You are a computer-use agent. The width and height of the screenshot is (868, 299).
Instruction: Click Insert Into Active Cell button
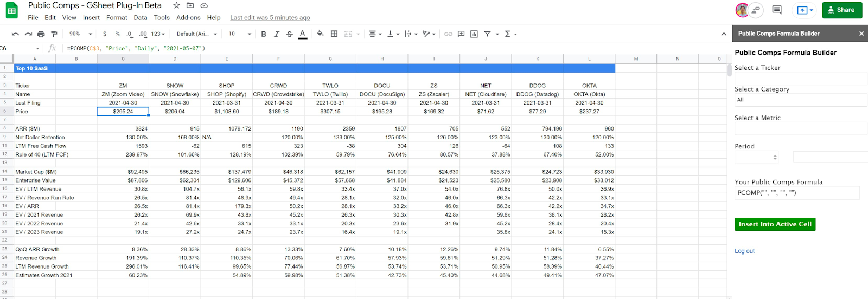point(775,224)
